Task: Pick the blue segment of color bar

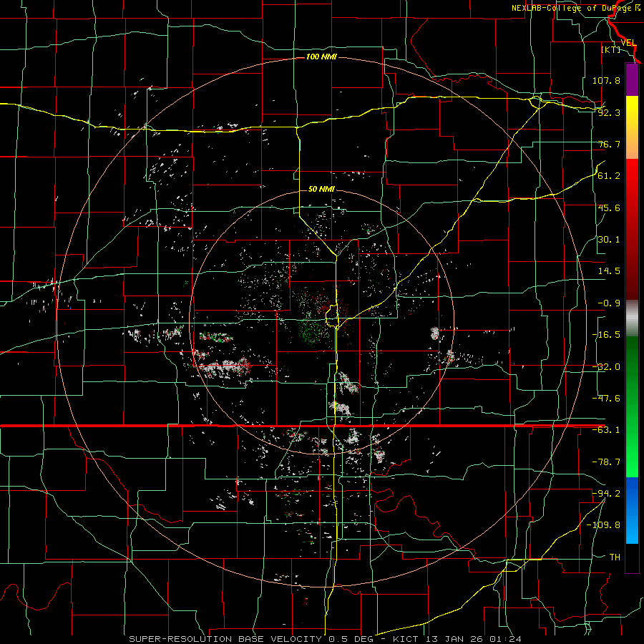Action: coord(632,510)
